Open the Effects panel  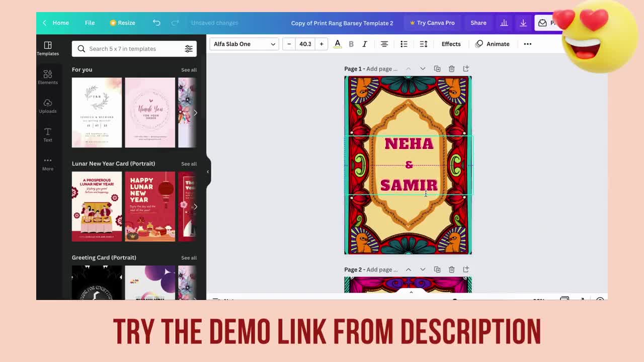point(451,44)
